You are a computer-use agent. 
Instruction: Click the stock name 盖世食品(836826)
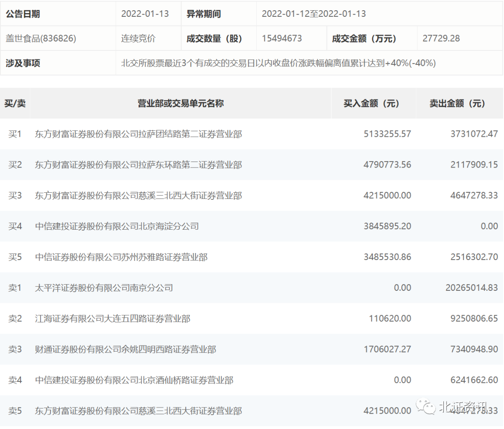tap(41, 39)
